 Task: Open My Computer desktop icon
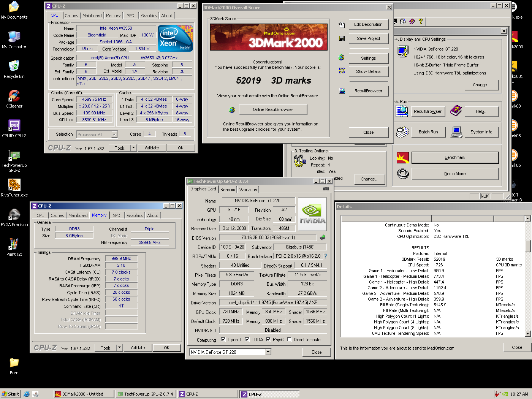click(14, 40)
